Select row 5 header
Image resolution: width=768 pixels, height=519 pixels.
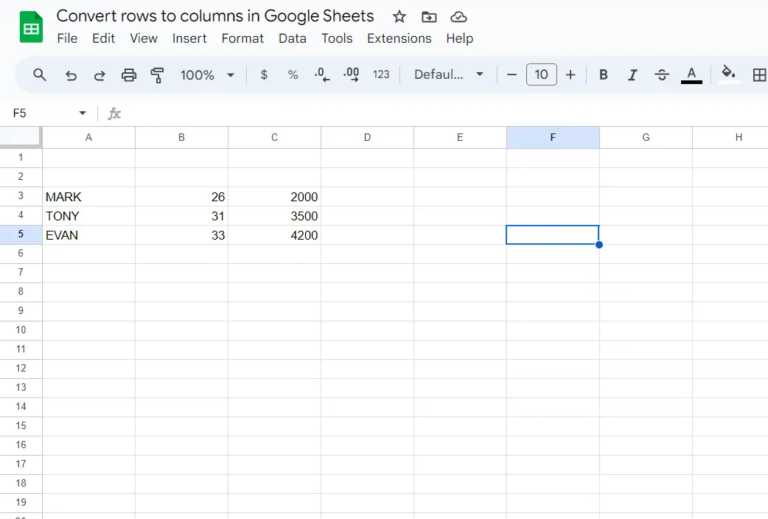21,235
